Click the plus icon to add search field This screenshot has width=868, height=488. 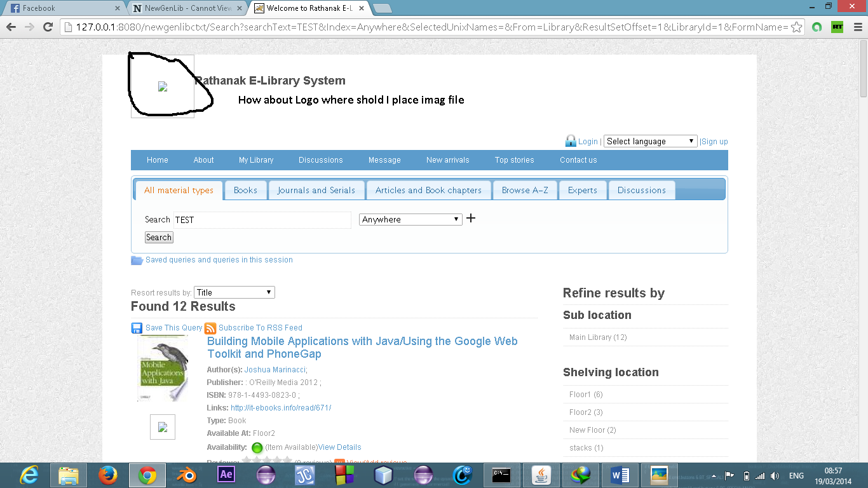point(471,219)
